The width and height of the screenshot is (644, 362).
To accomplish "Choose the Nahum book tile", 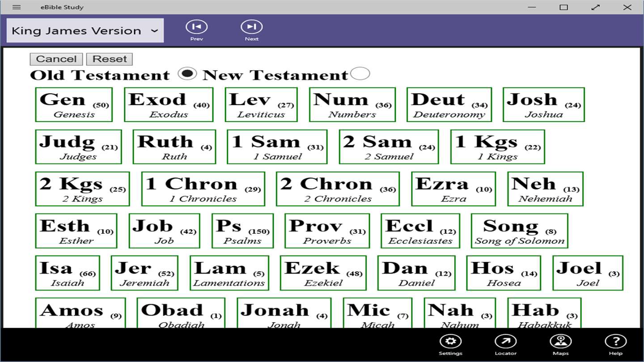I will coord(460,313).
